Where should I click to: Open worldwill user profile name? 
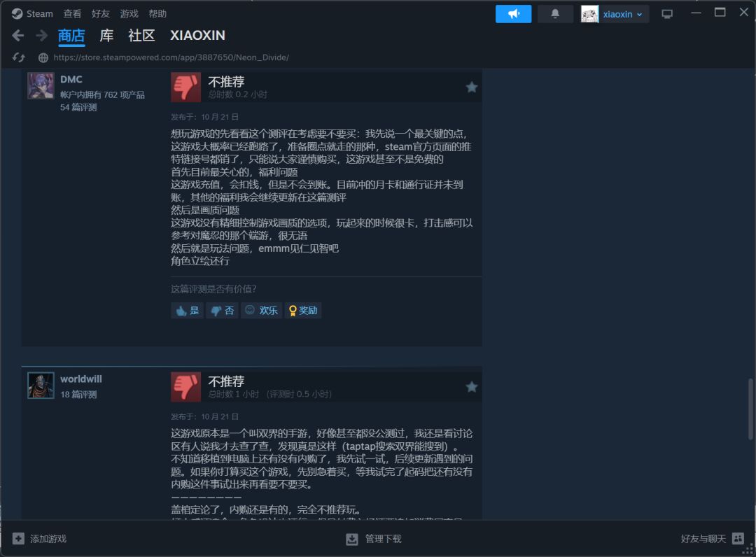click(81, 379)
